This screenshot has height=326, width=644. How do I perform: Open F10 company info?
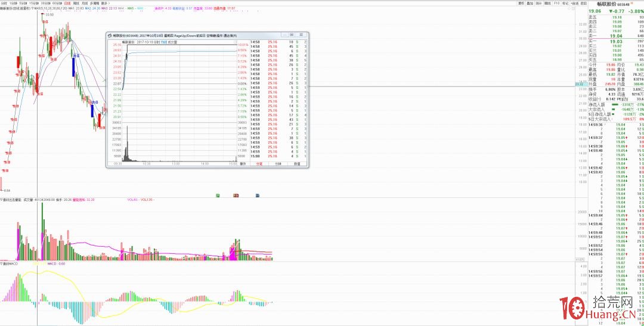556,3
